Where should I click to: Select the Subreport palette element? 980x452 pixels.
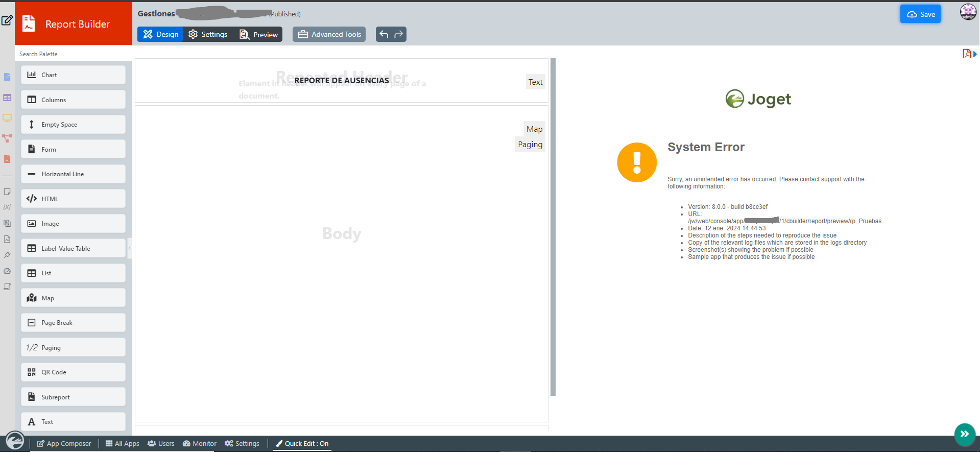point(73,397)
